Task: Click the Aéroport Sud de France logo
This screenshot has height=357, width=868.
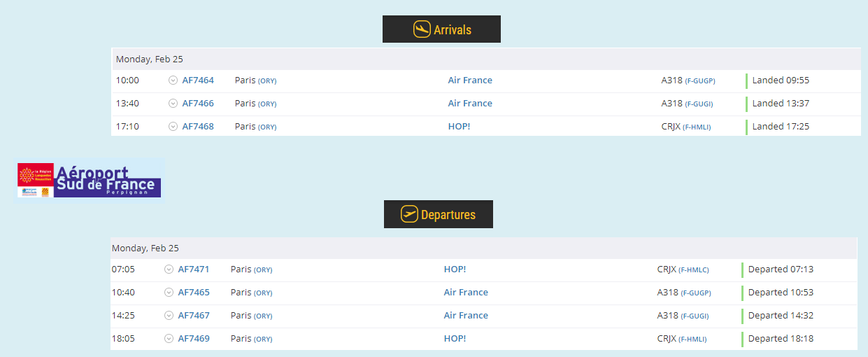Action: 90,179
